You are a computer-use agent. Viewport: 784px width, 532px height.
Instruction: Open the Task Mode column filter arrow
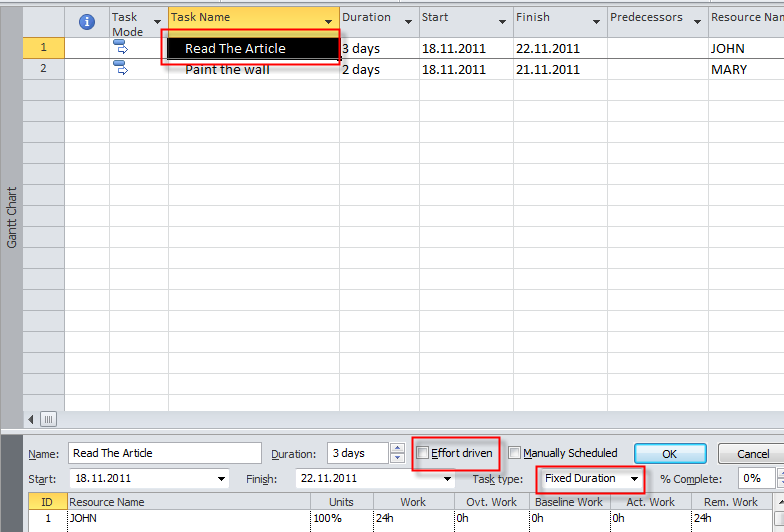click(157, 22)
